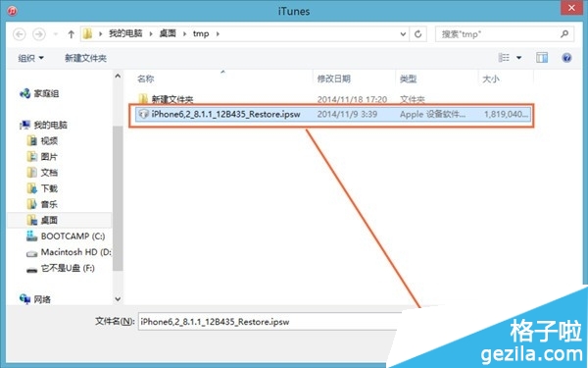
Task: Sort by the 修改日期 column header
Action: (334, 79)
